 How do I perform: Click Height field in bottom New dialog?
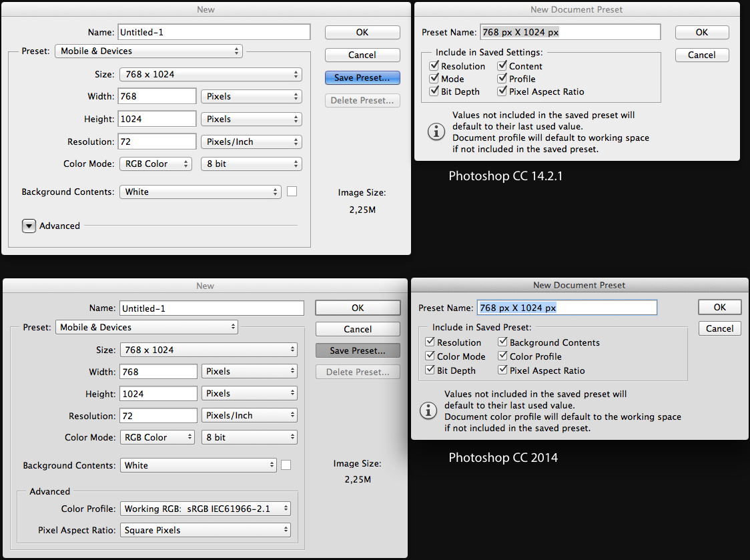158,393
